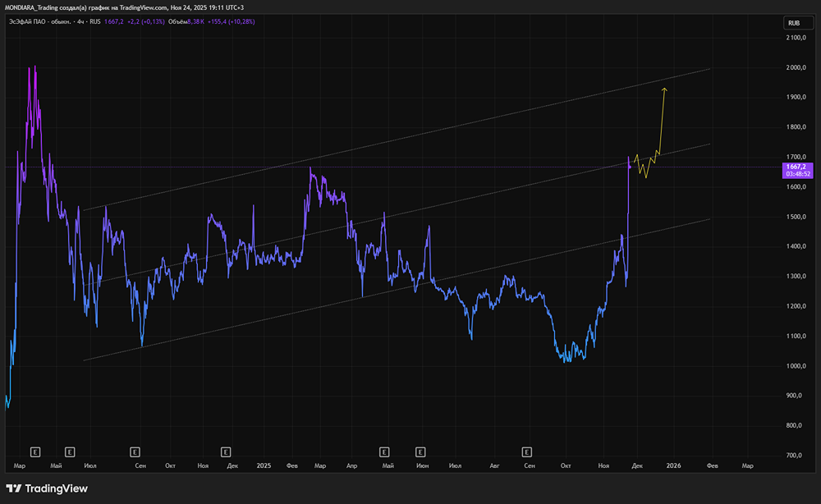Click the Объём volume legend label
The width and height of the screenshot is (821, 504).
coord(178,22)
